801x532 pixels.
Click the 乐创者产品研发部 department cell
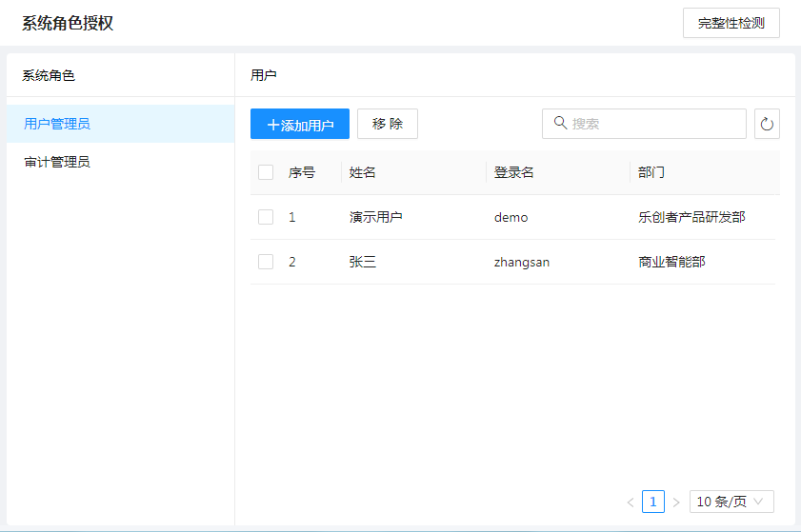[x=691, y=217]
